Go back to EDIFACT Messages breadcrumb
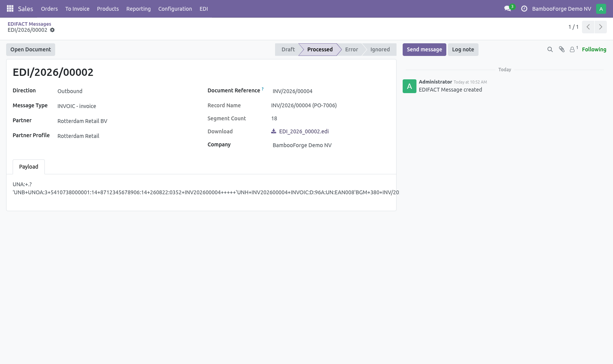Image resolution: width=613 pixels, height=364 pixels. pos(30,24)
